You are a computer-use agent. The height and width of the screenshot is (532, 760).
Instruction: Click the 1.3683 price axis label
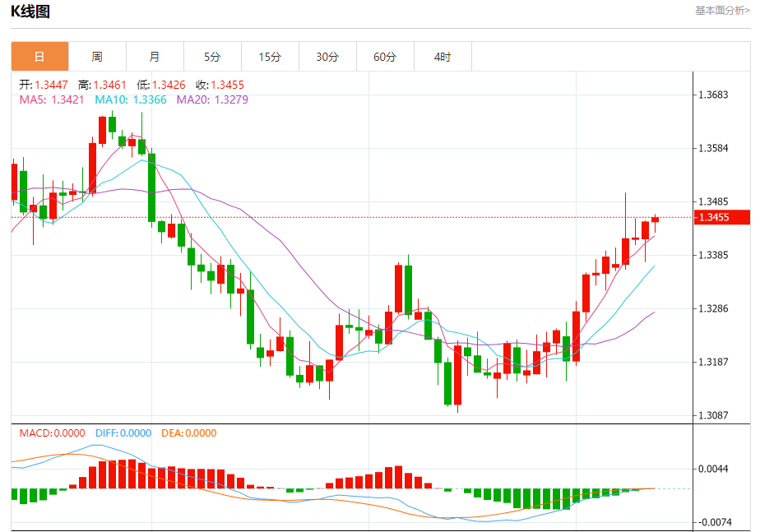pos(713,95)
